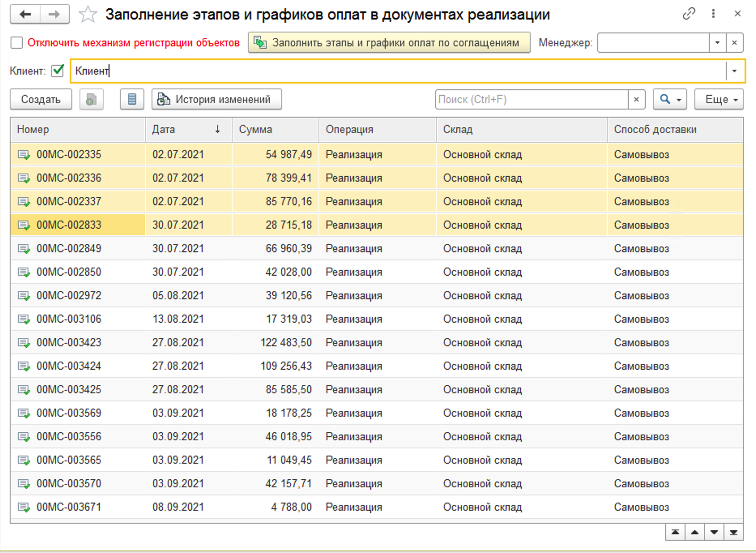Click the Склад column header
Screen dimensions: 756x553
click(x=522, y=130)
